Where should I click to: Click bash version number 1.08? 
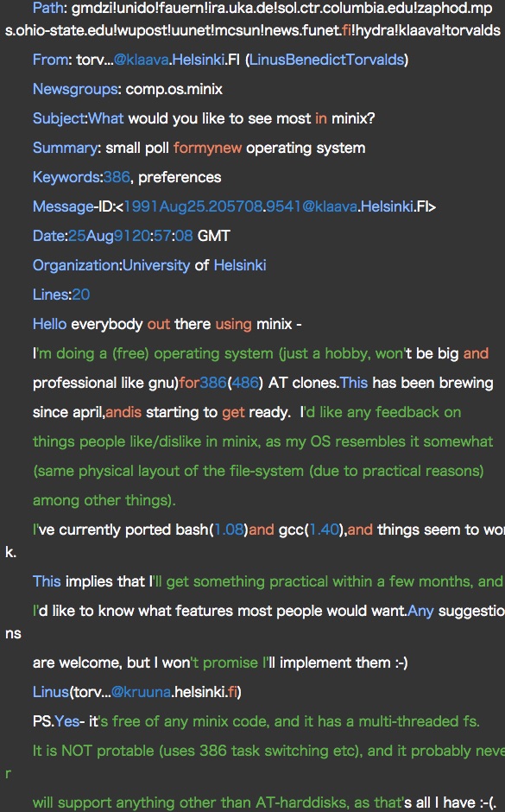click(228, 530)
